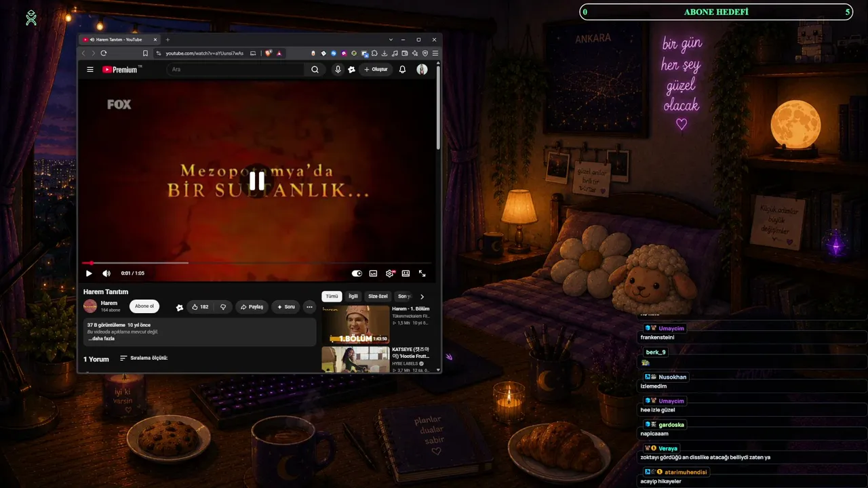
Task: Bookmark this page in the browser
Action: tap(145, 53)
